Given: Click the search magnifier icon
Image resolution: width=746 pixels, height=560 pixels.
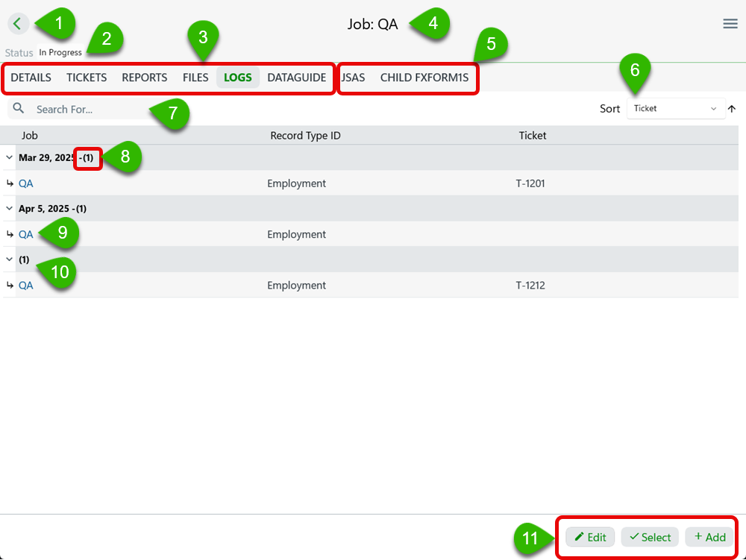Looking at the screenshot, I should pyautogui.click(x=19, y=108).
